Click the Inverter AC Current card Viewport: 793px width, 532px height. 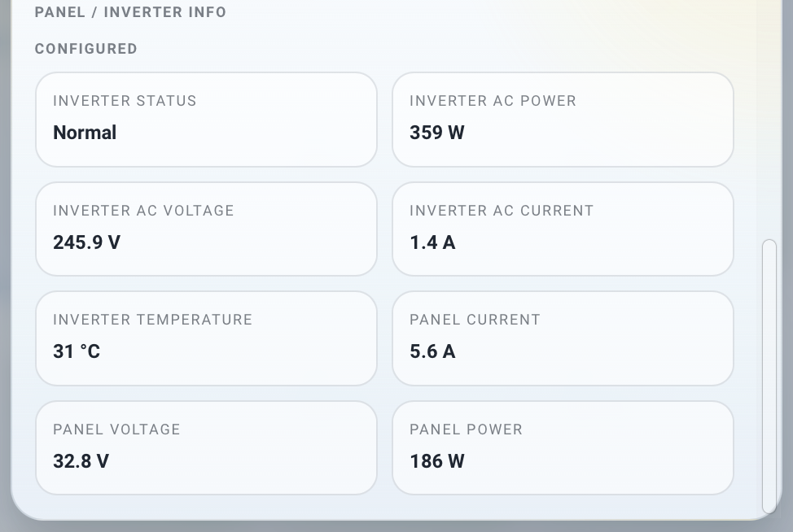coord(563,229)
